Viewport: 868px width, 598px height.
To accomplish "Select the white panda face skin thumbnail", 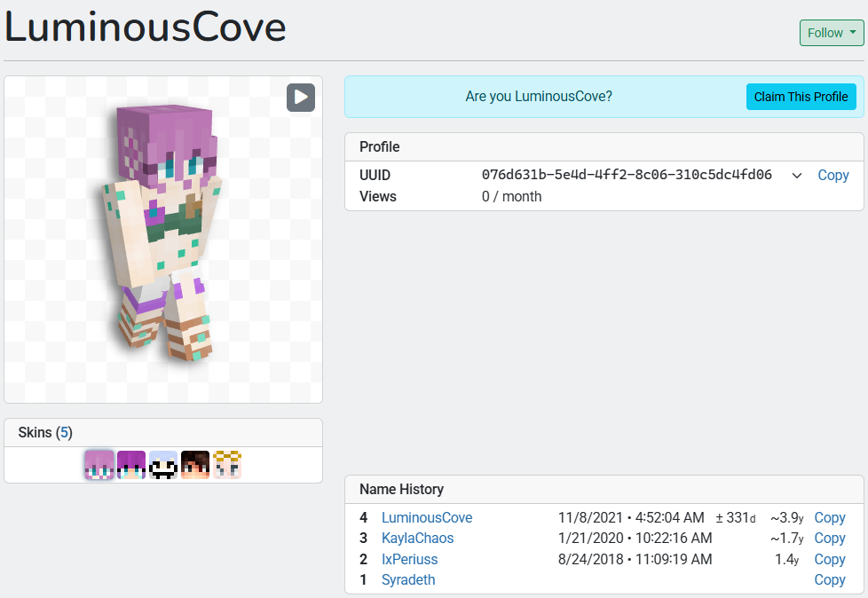I will point(163,465).
